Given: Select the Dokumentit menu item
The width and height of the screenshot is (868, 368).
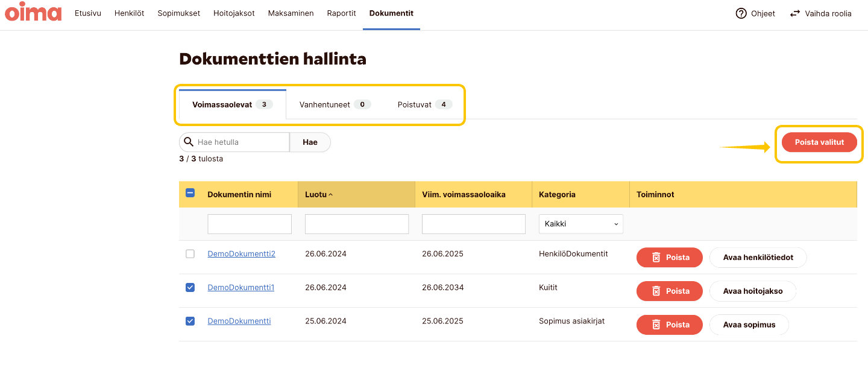Looking at the screenshot, I should (x=391, y=13).
